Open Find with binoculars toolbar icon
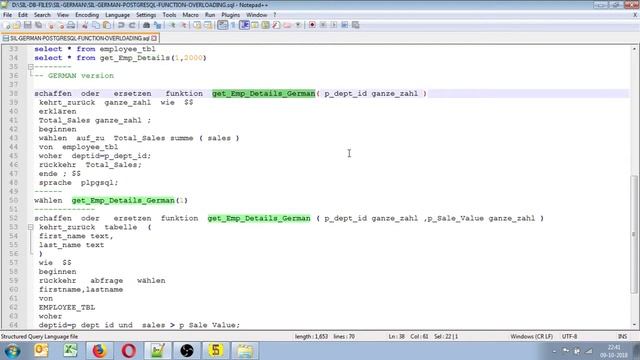 147,25
